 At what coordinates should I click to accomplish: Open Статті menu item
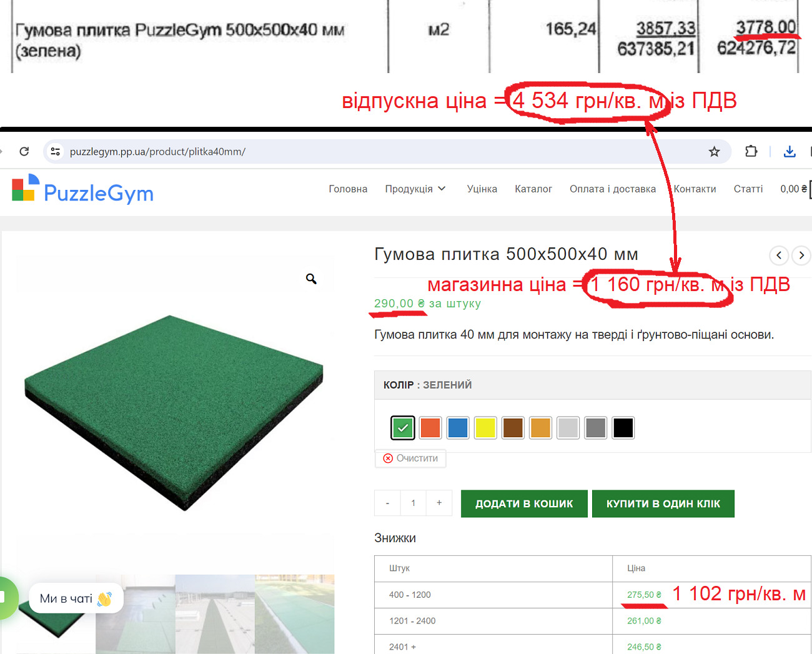coord(748,189)
